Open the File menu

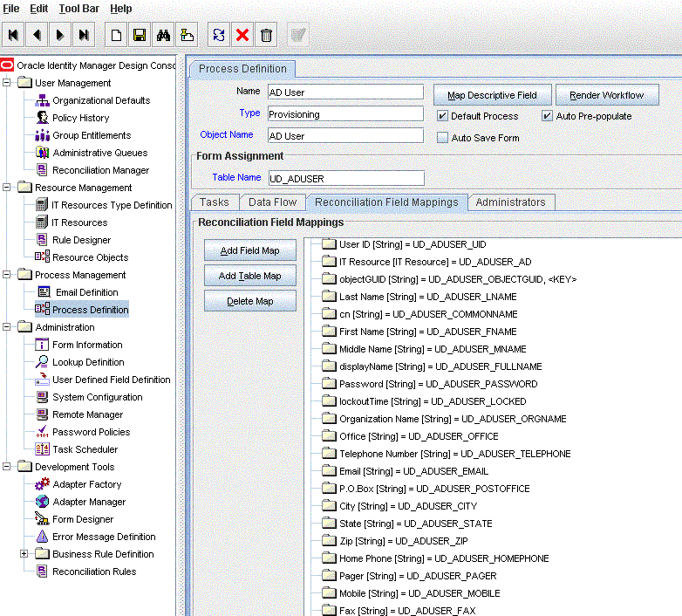(x=10, y=9)
